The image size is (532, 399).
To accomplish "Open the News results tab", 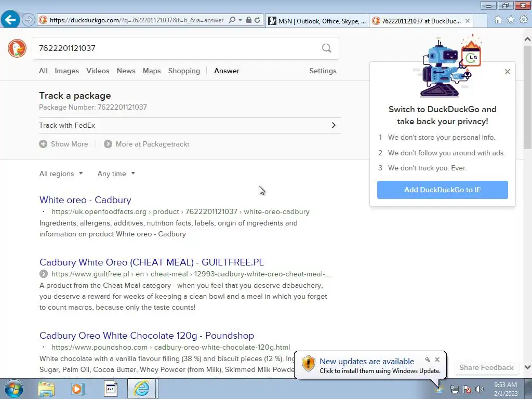I will click(x=126, y=71).
